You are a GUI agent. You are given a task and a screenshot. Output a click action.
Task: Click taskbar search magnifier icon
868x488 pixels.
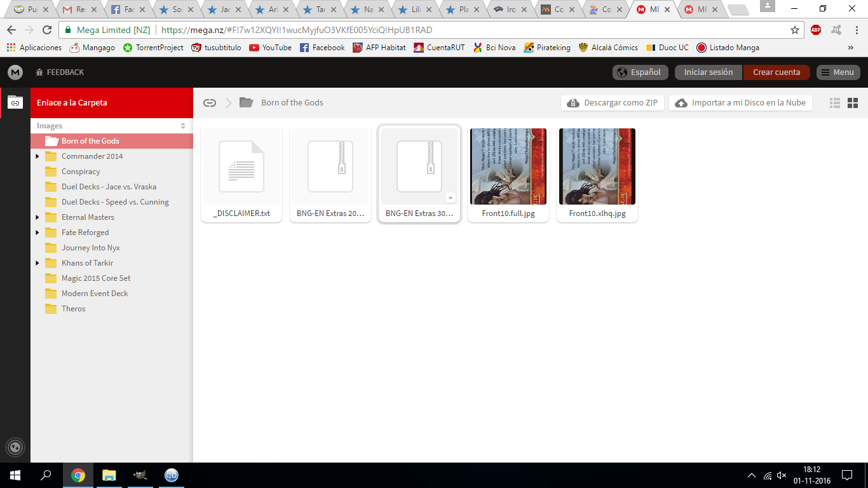click(46, 475)
